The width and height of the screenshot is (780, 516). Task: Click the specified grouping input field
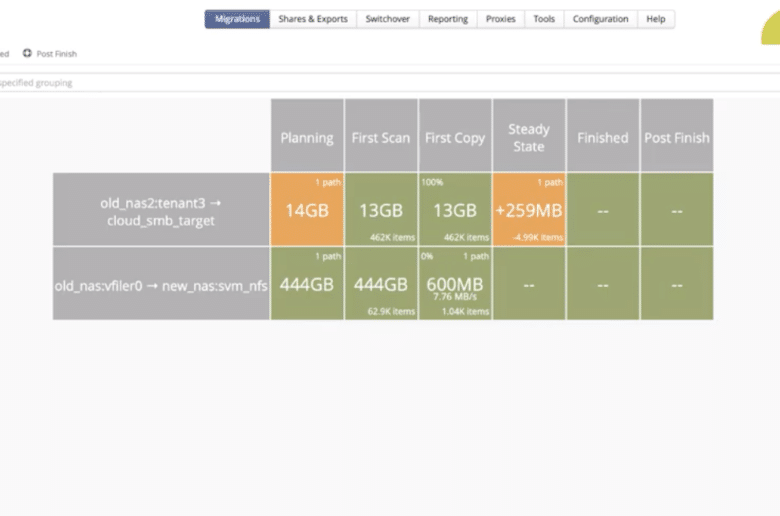point(390,83)
